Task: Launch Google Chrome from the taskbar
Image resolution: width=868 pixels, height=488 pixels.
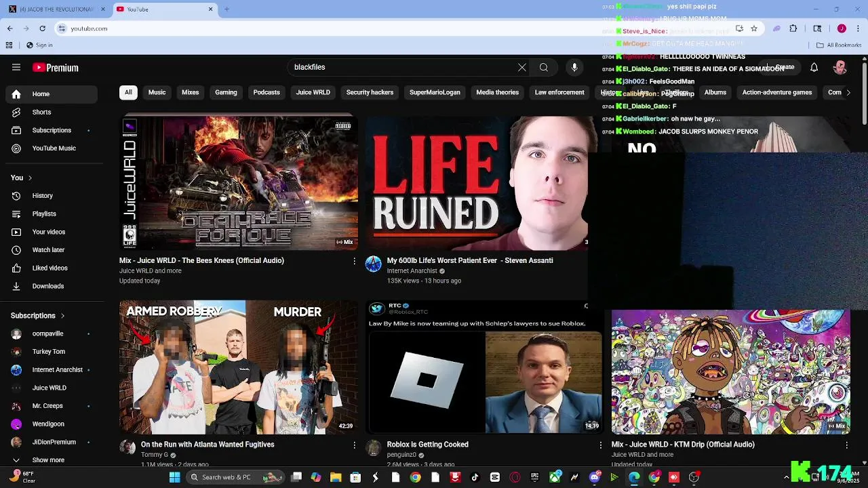Action: pyautogui.click(x=415, y=477)
